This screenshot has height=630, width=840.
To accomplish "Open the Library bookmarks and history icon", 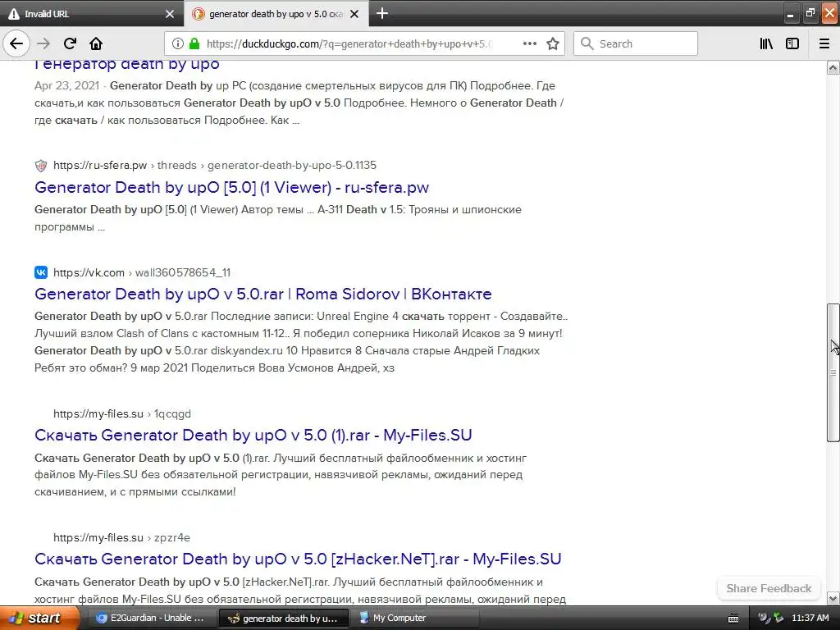I will (766, 43).
